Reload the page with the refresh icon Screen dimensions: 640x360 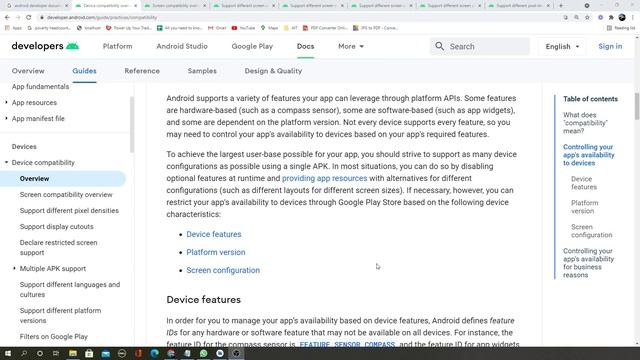[28, 18]
